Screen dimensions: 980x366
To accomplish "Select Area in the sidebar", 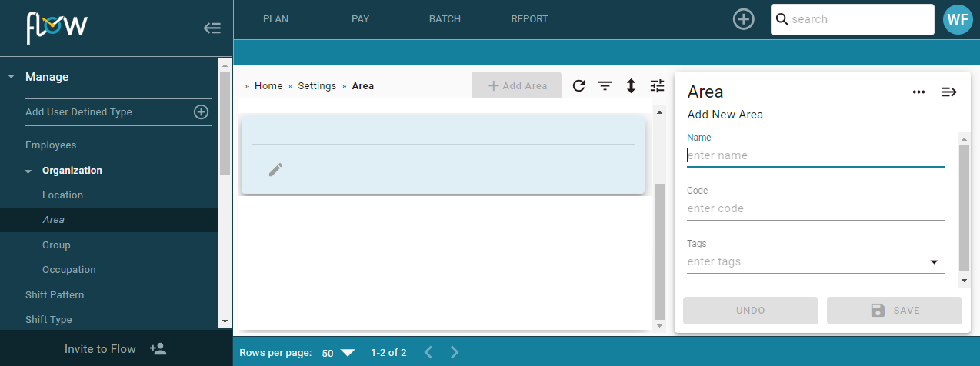I will coord(53,220).
